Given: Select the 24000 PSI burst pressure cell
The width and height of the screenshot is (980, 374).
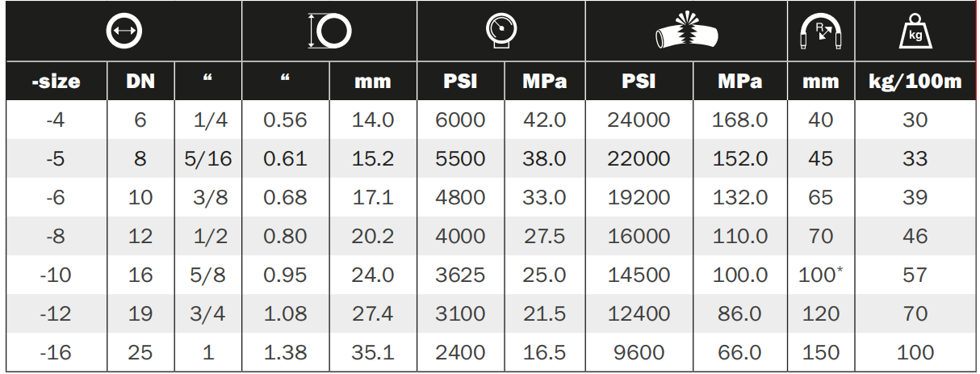Looking at the screenshot, I should pos(639,120).
